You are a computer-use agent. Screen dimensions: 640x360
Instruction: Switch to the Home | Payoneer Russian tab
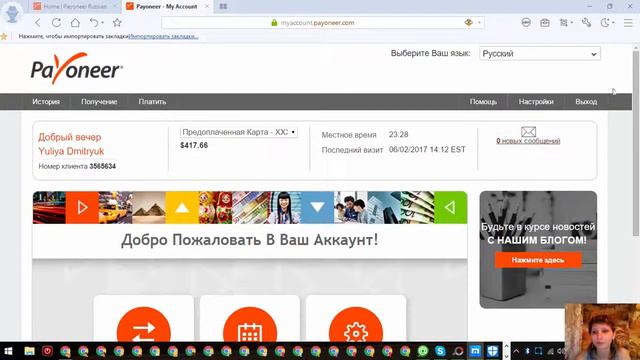click(76, 7)
